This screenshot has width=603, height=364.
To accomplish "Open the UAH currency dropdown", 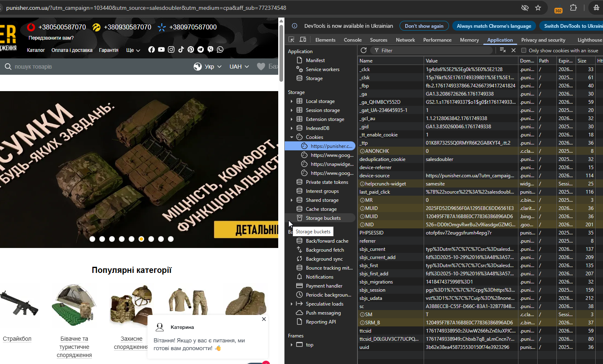I will [x=239, y=67].
